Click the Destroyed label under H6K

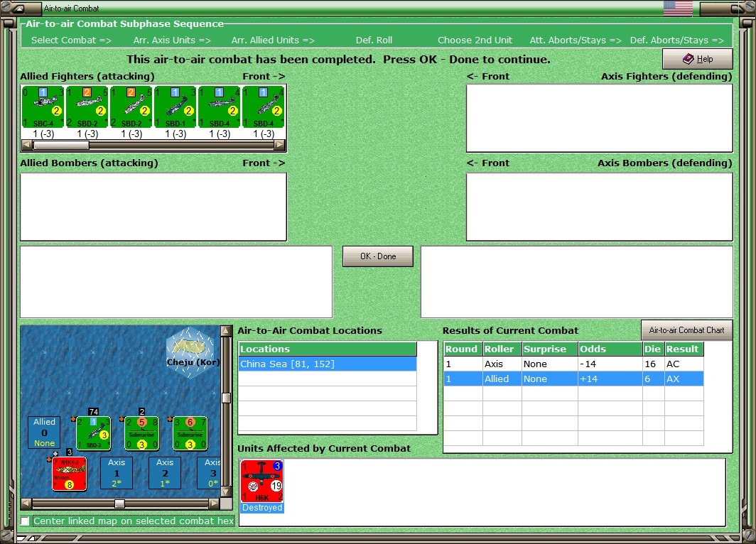[262, 508]
